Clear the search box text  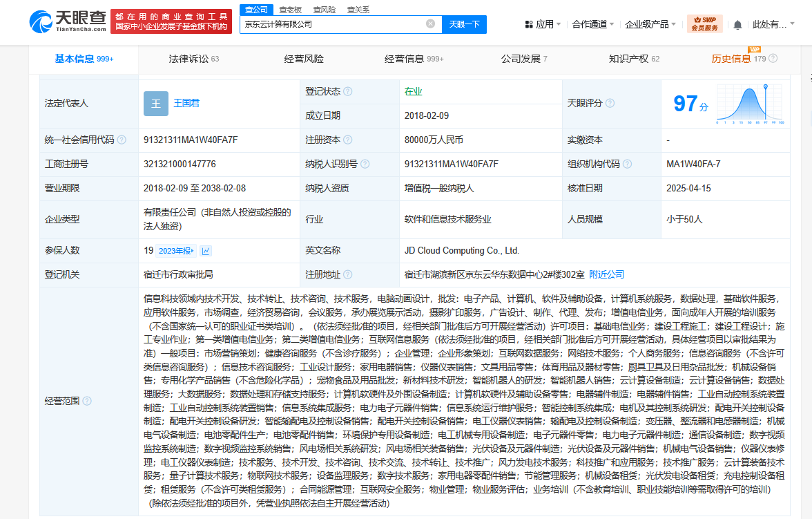[430, 23]
